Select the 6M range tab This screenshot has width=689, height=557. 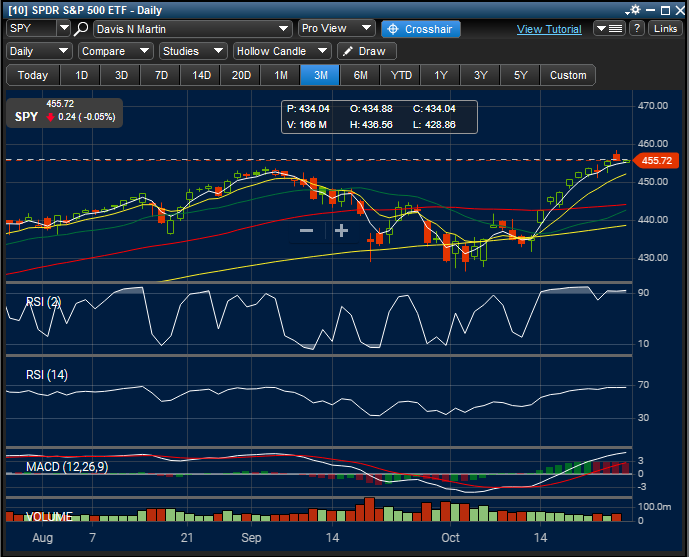click(361, 75)
